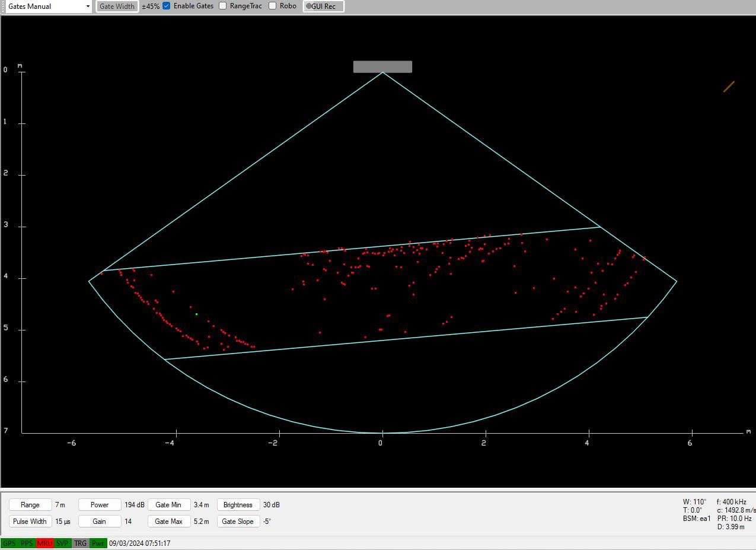
Task: Click the Gate Width button
Action: click(117, 7)
